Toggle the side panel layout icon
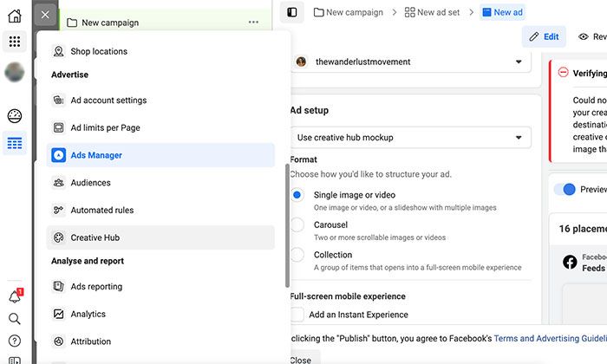This screenshot has width=607, height=364. tap(292, 12)
